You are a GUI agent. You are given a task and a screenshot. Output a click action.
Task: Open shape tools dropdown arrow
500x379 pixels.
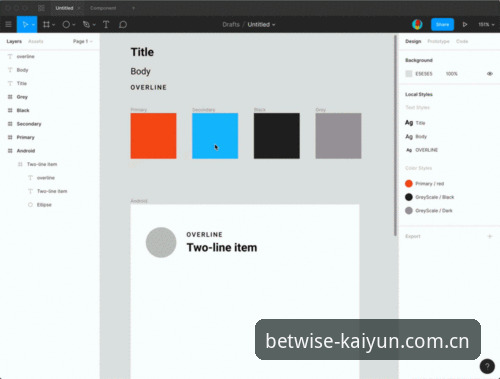pos(74,25)
